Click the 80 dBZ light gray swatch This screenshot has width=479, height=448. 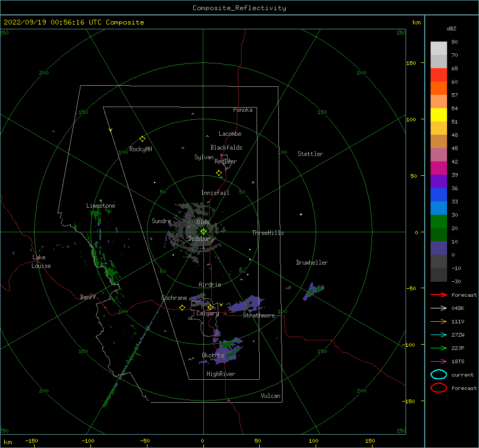click(439, 48)
